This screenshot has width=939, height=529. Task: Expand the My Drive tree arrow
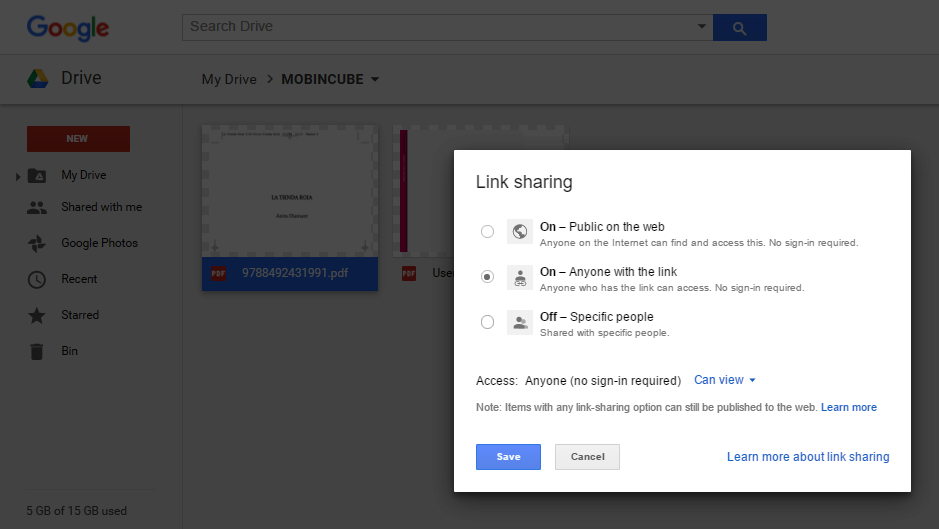pyautogui.click(x=18, y=176)
